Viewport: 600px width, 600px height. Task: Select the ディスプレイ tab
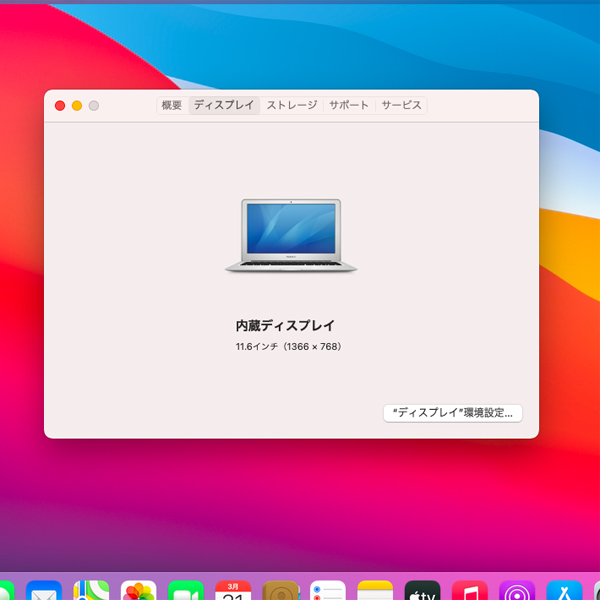tap(224, 105)
